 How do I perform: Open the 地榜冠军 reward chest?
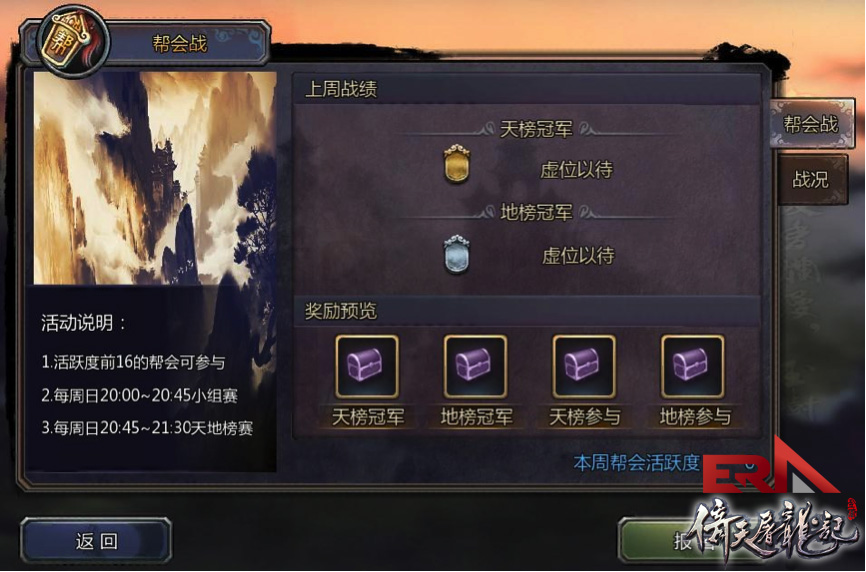(476, 367)
